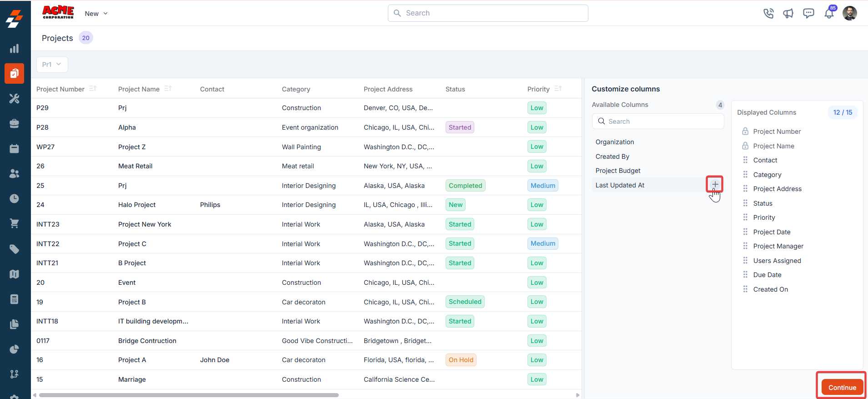Open the chat messages icon
Screen dimensions: 868x399
(808, 13)
